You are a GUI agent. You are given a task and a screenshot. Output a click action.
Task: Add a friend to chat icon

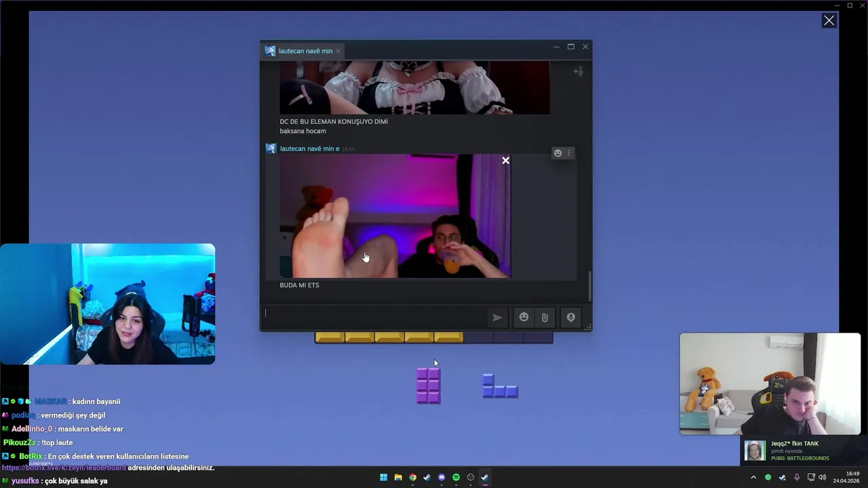point(578,71)
